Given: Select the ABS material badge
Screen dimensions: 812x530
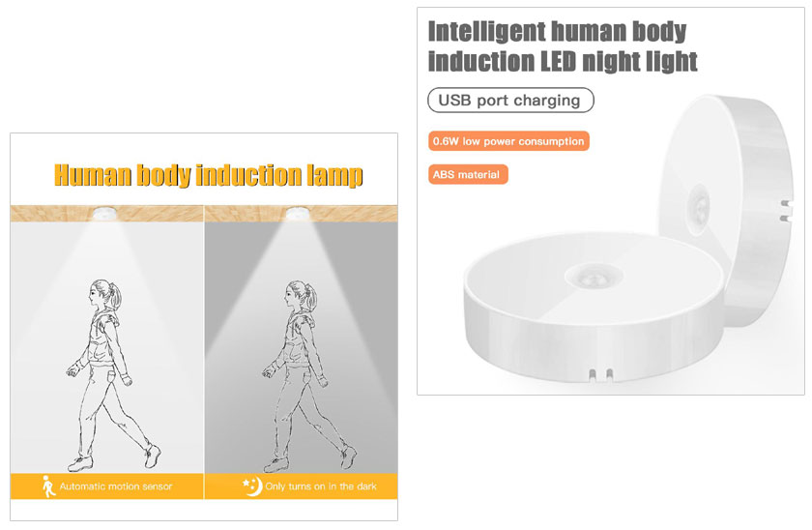Looking at the screenshot, I should point(468,175).
